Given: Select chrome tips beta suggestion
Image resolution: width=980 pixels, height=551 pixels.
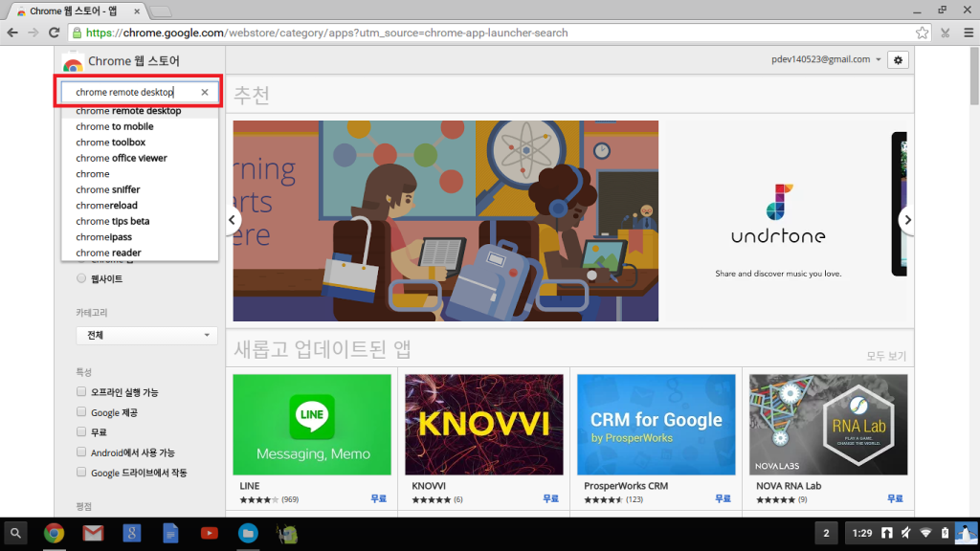Looking at the screenshot, I should [140, 221].
